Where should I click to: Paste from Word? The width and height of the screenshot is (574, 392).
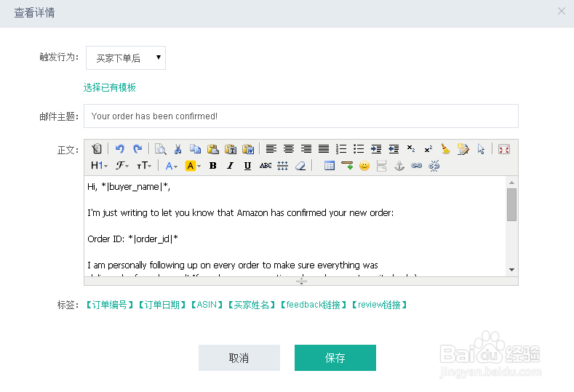click(x=248, y=148)
